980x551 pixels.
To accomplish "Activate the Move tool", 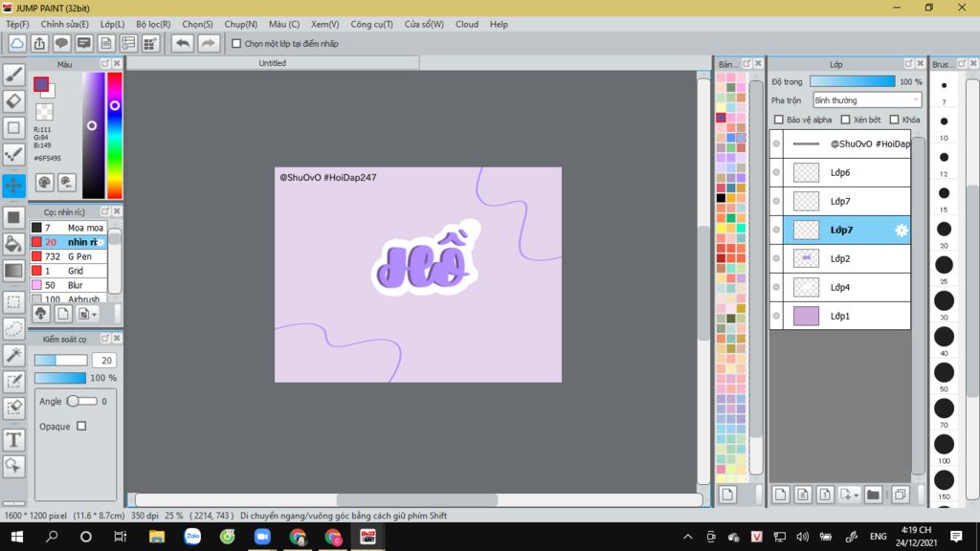I will pyautogui.click(x=13, y=186).
